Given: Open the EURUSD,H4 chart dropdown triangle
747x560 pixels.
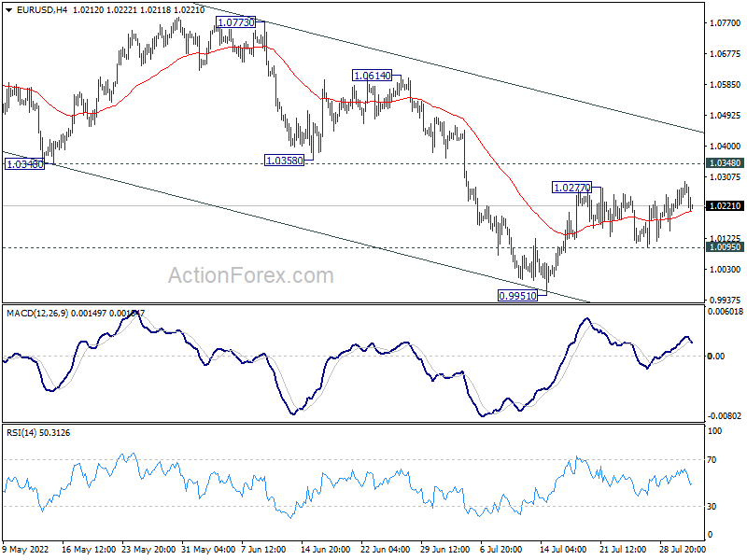Looking at the screenshot, I should (8, 10).
